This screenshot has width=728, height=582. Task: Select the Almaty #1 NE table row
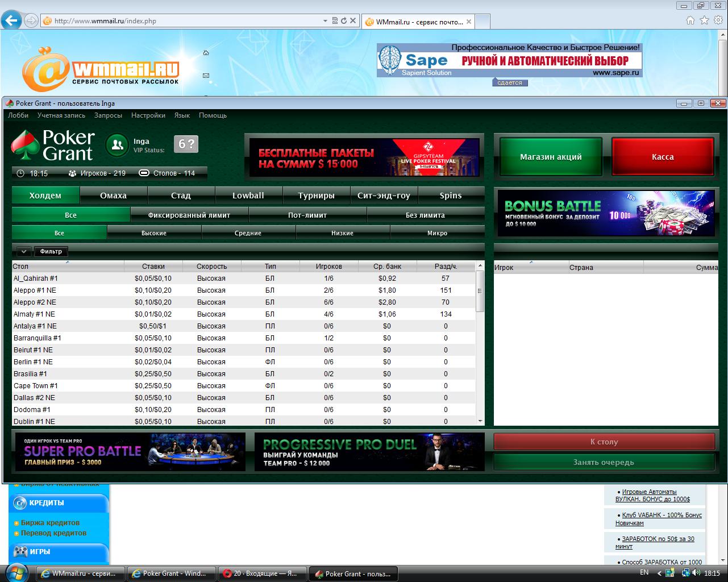point(244,314)
